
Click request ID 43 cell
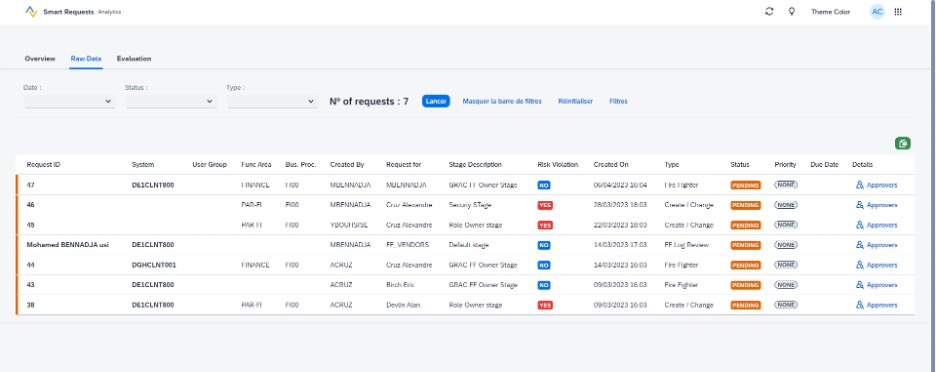[30, 285]
